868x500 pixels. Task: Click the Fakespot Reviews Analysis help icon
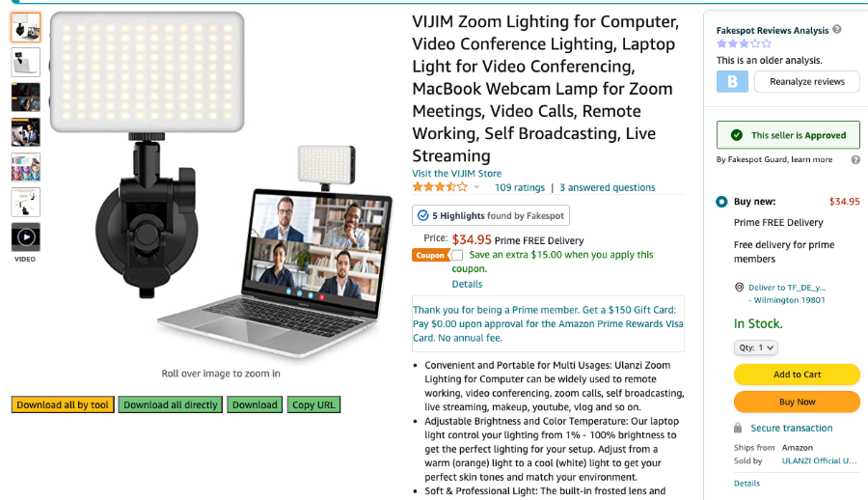[837, 29]
